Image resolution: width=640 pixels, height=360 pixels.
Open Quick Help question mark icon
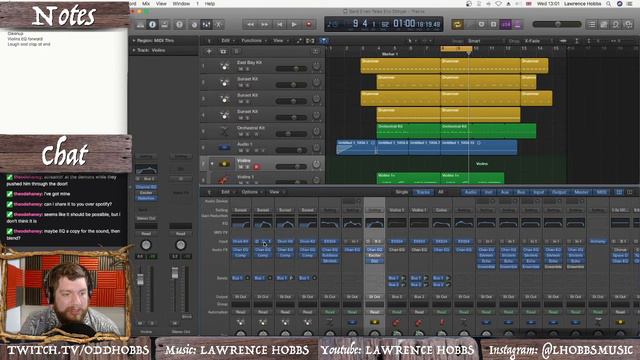point(179,24)
